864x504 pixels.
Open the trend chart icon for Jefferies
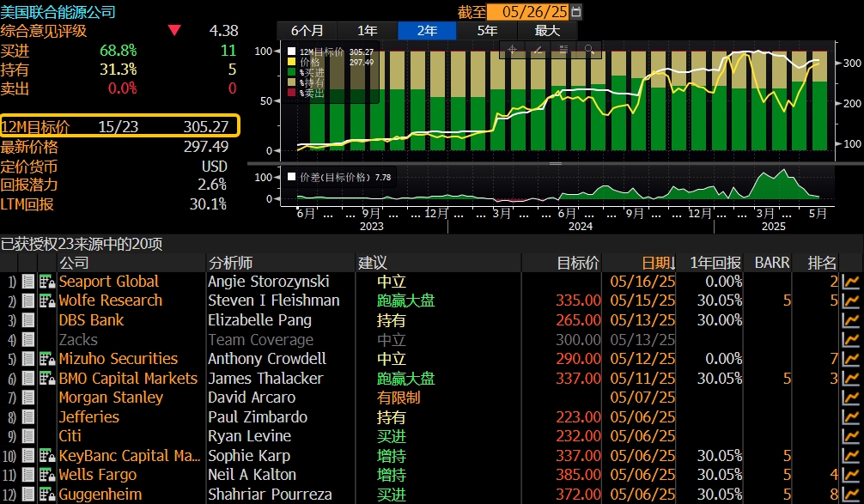tap(851, 417)
